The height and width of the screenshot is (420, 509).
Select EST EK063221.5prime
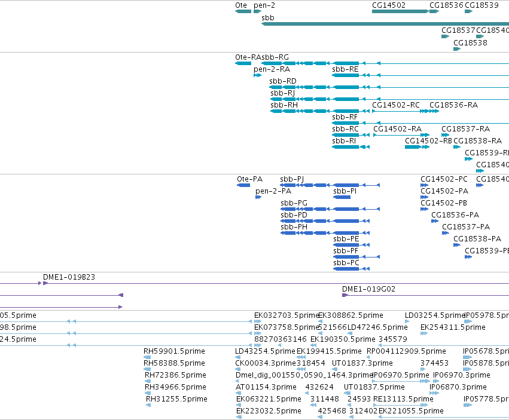(x=239, y=405)
